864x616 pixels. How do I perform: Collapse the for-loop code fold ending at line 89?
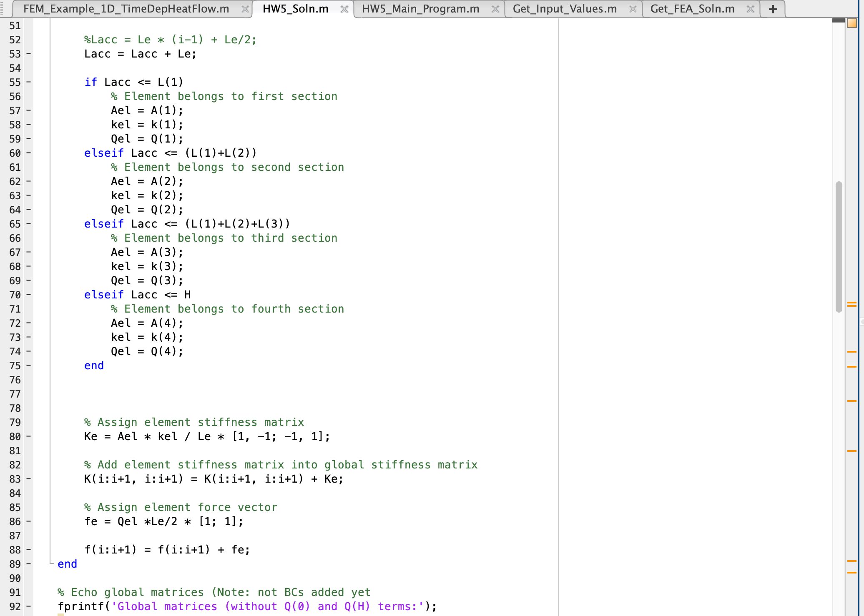click(x=50, y=563)
